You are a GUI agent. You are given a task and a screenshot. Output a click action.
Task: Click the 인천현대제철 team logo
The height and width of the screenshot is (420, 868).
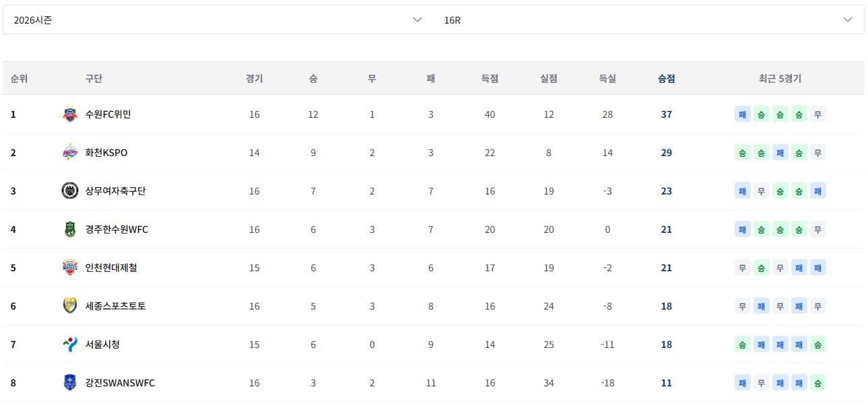point(70,268)
